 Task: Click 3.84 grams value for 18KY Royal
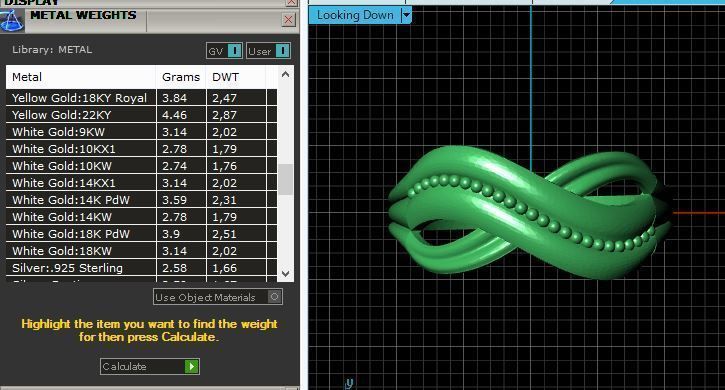(x=174, y=98)
